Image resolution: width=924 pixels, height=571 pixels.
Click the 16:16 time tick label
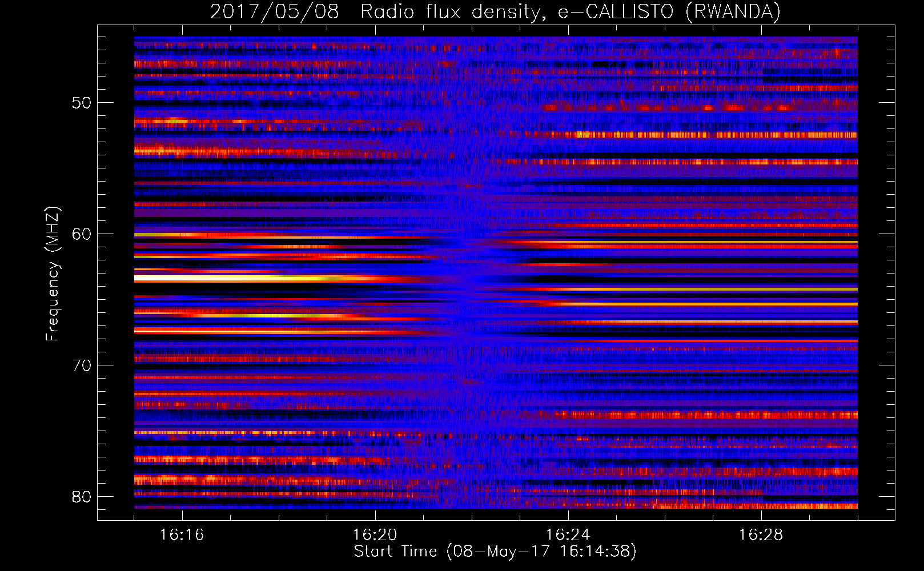tap(182, 534)
